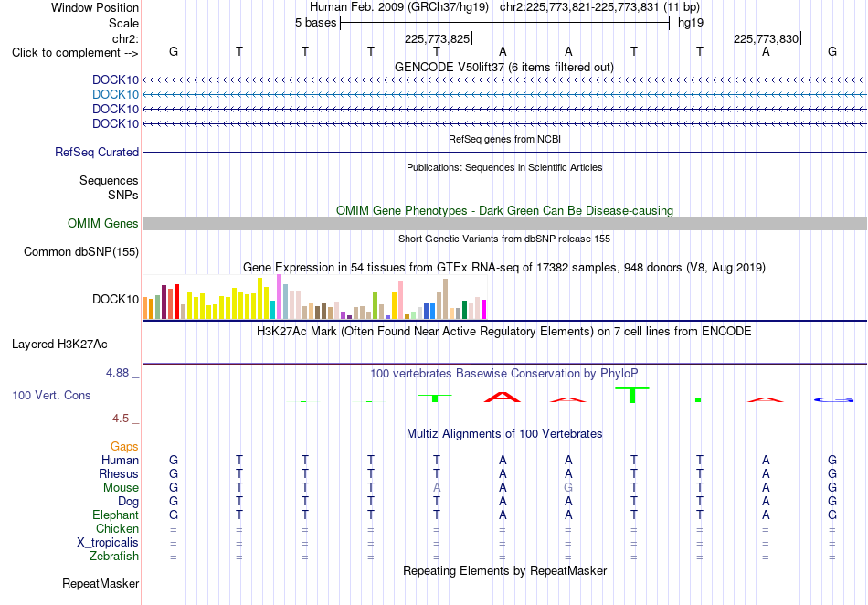The width and height of the screenshot is (868, 605).
Task: Click the DOCK10 label beside the expression chart
Action: [x=115, y=300]
